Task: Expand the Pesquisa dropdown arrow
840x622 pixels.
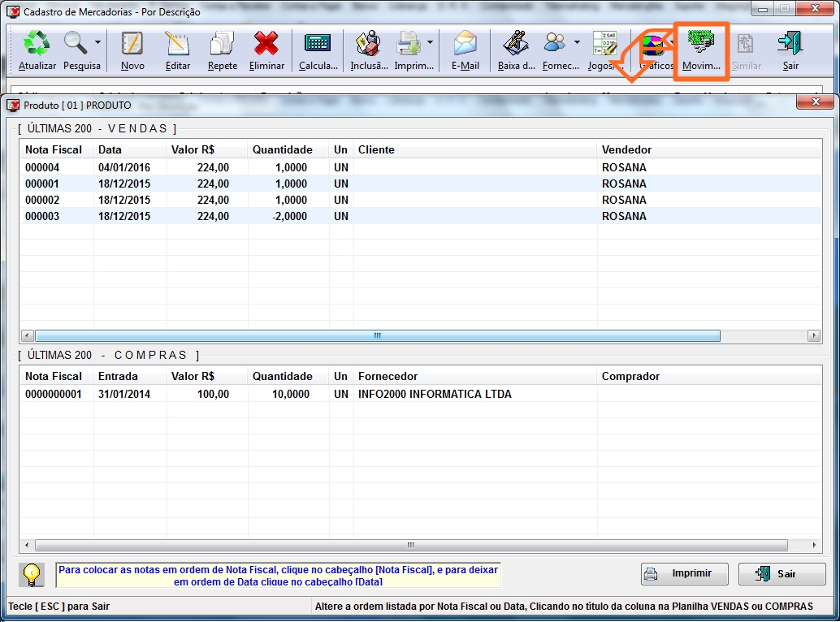Action: click(98, 42)
